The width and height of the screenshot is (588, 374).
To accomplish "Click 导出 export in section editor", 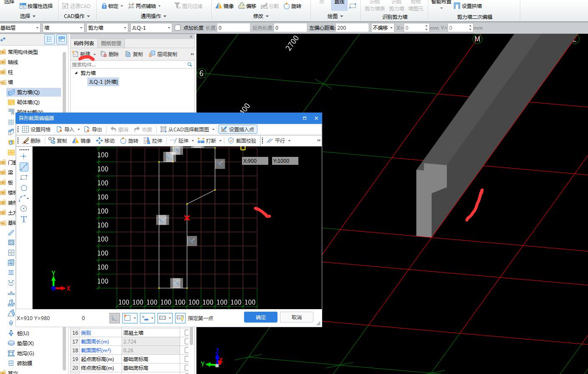I will (93, 129).
